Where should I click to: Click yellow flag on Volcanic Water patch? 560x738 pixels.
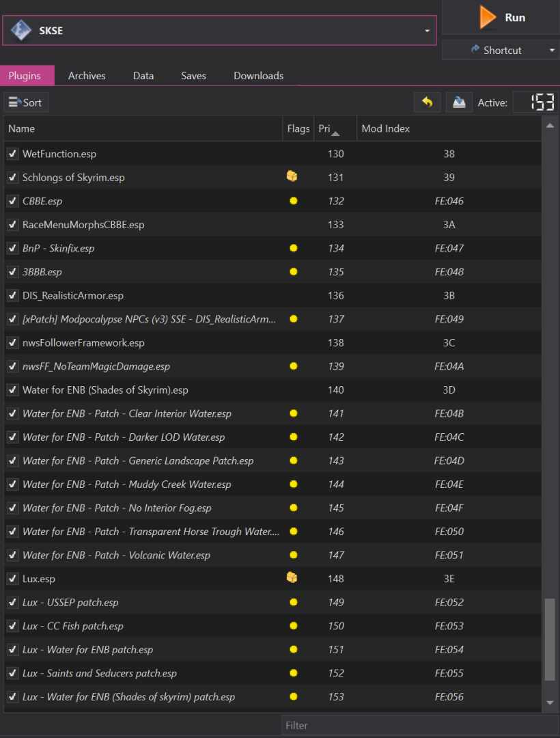coord(294,555)
